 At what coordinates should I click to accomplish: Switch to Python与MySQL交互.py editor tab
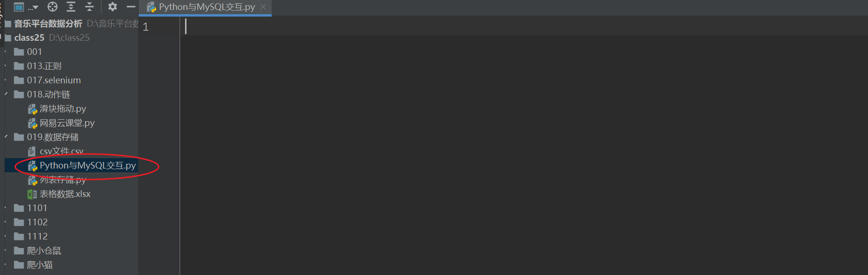point(207,7)
